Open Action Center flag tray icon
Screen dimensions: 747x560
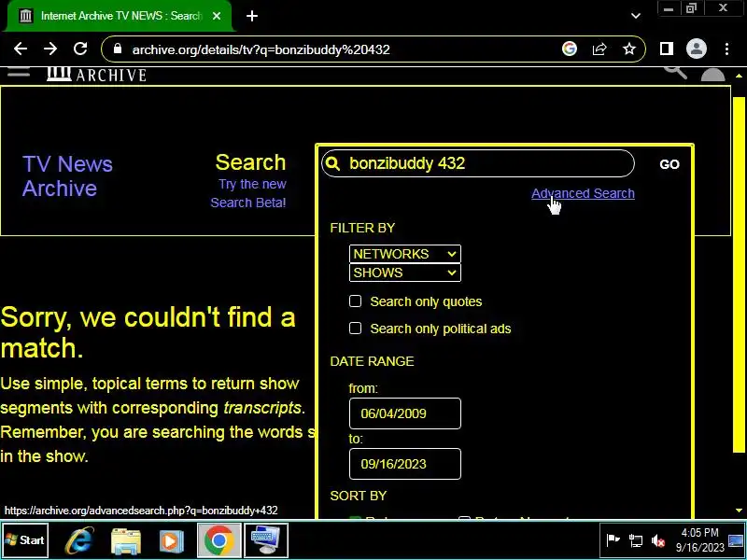[613, 540]
